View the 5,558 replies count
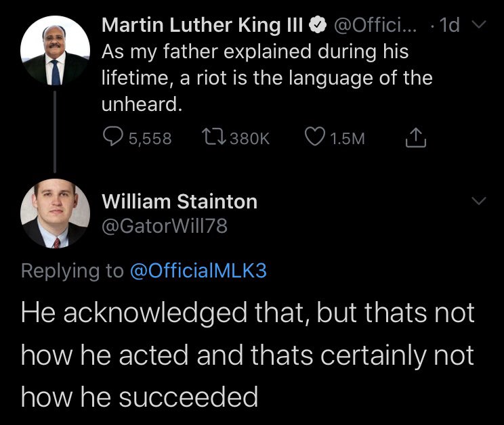This screenshot has height=425, width=504. pyautogui.click(x=150, y=138)
